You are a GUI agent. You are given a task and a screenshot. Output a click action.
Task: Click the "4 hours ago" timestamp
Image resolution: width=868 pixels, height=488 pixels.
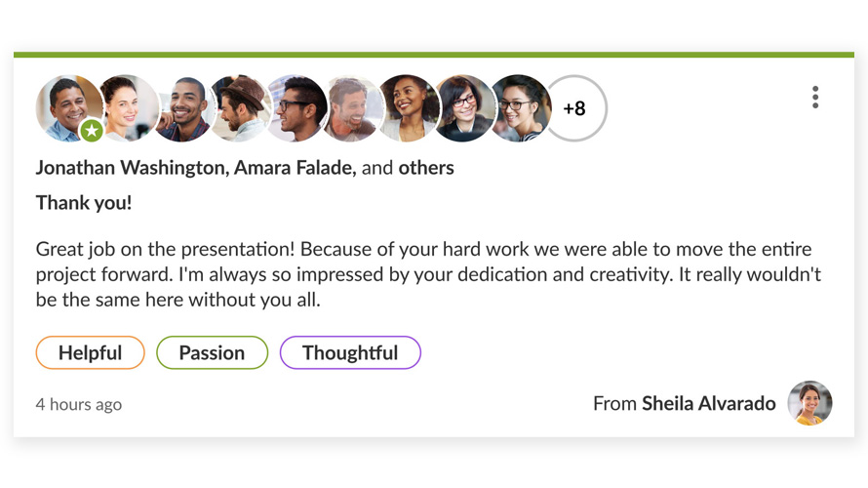[79, 404]
